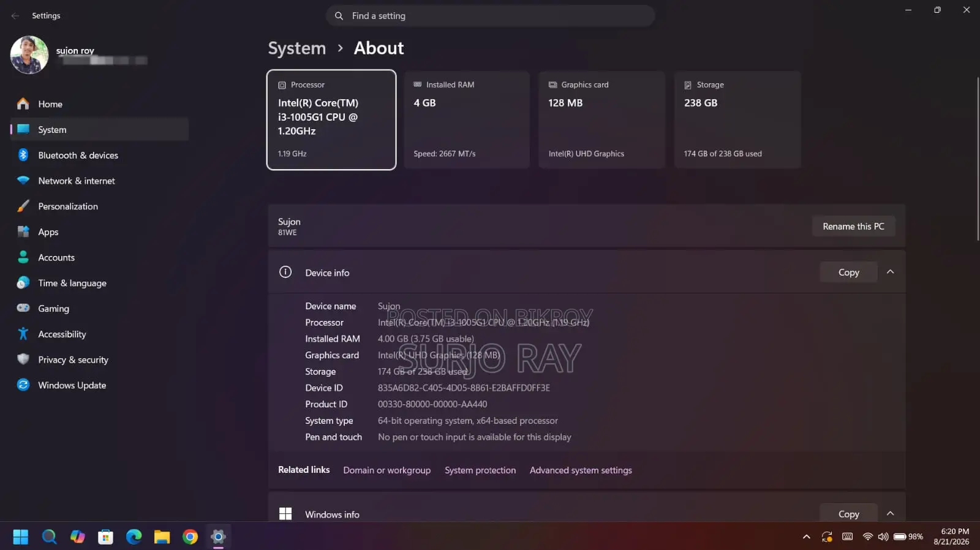Select the Installed RAM card
The height and width of the screenshot is (550, 980).
coord(467,119)
